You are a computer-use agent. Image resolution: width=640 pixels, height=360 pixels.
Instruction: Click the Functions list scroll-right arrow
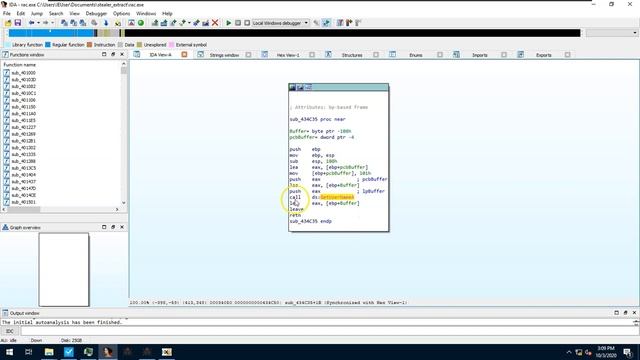coord(117,209)
